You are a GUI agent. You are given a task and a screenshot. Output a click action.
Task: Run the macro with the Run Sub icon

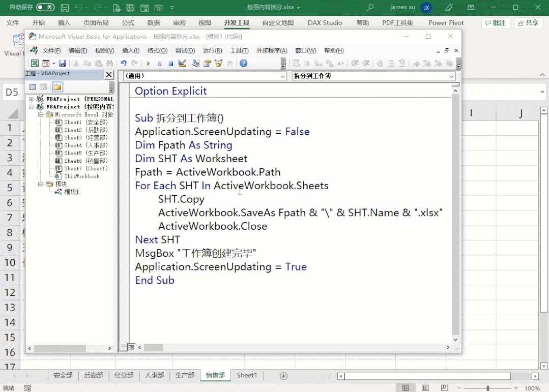pos(149,63)
